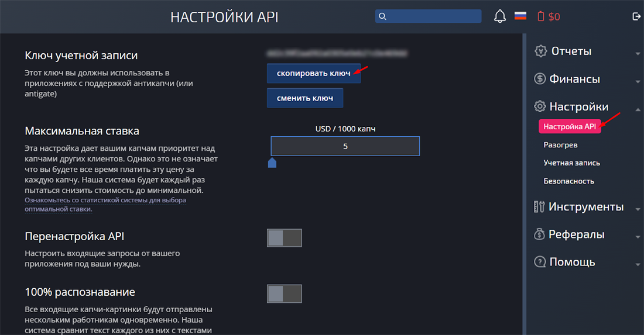Viewport: 644px width, 335px height.
Task: Open the Безопасность menu item
Action: [x=568, y=181]
